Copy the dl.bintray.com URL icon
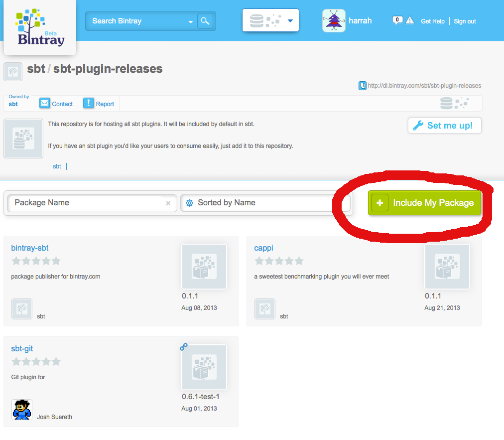 click(x=362, y=86)
